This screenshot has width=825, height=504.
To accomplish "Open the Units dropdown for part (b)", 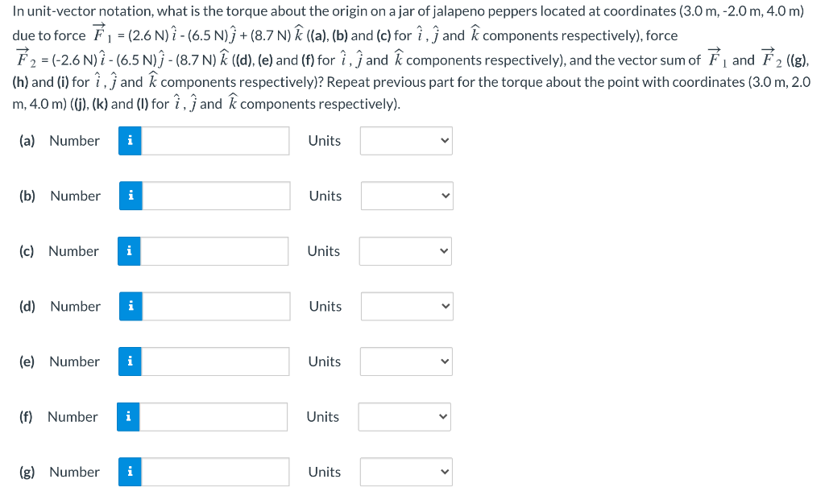I will [407, 196].
